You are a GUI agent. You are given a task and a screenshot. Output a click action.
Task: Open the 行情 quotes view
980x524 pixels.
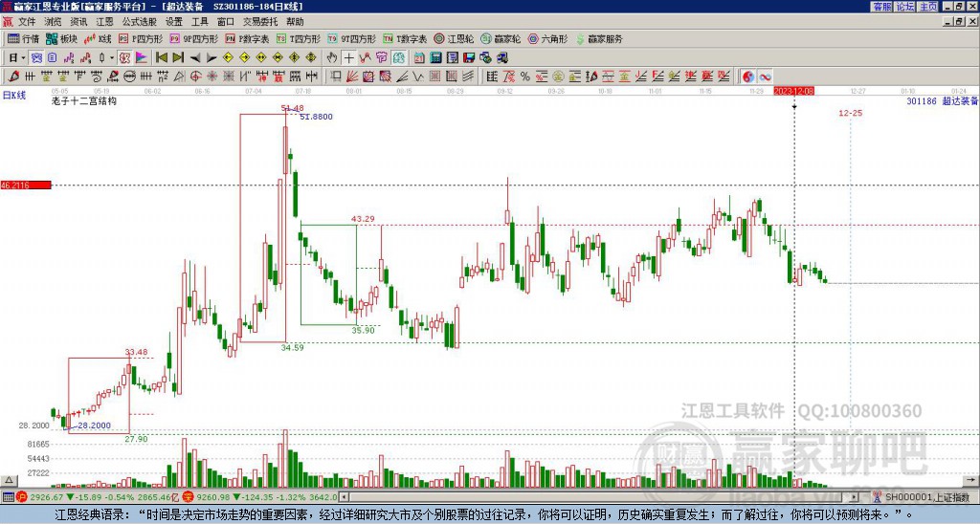pyautogui.click(x=24, y=38)
